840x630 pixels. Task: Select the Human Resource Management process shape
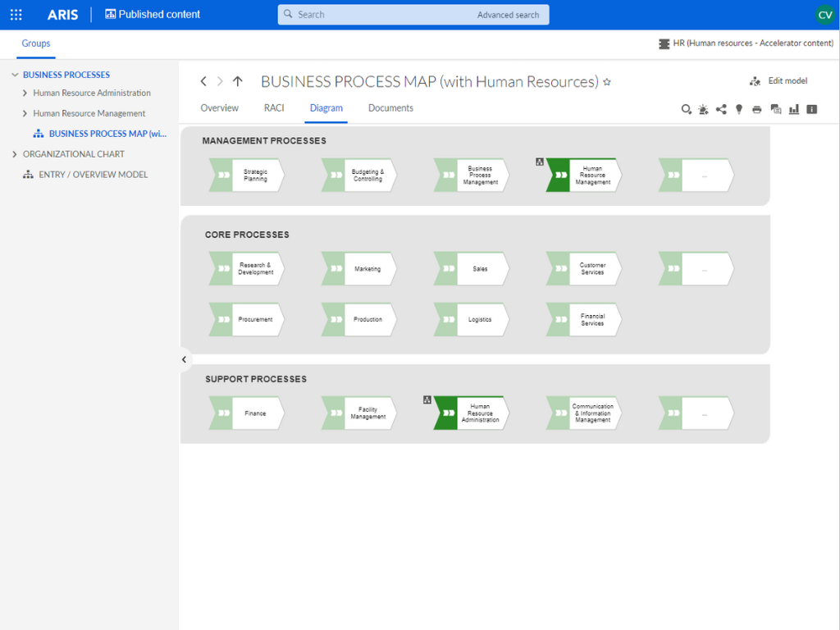click(583, 176)
